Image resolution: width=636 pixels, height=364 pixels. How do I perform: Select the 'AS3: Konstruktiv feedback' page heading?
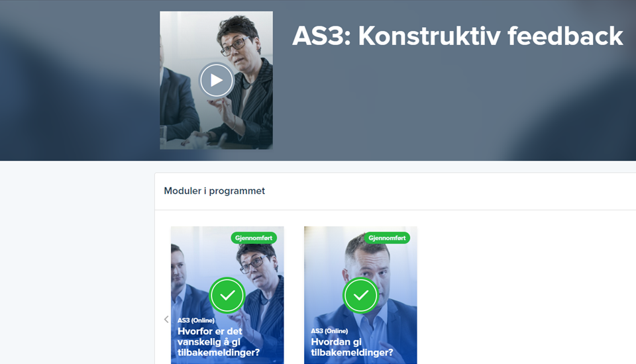click(x=458, y=36)
